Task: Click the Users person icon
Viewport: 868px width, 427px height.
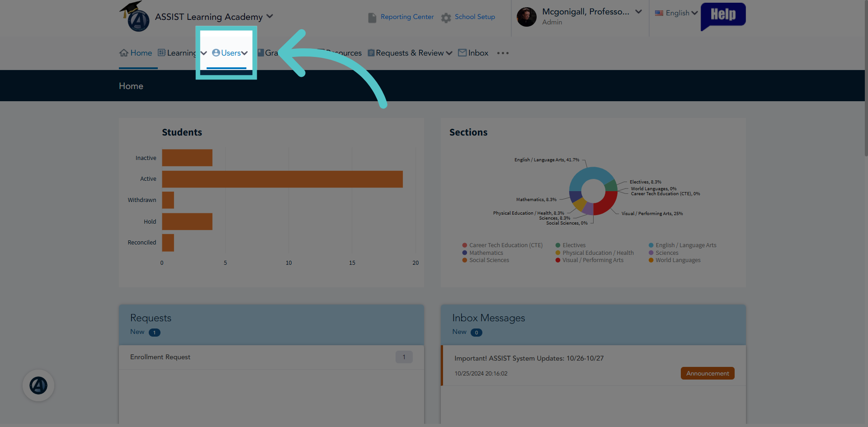Action: pos(216,53)
